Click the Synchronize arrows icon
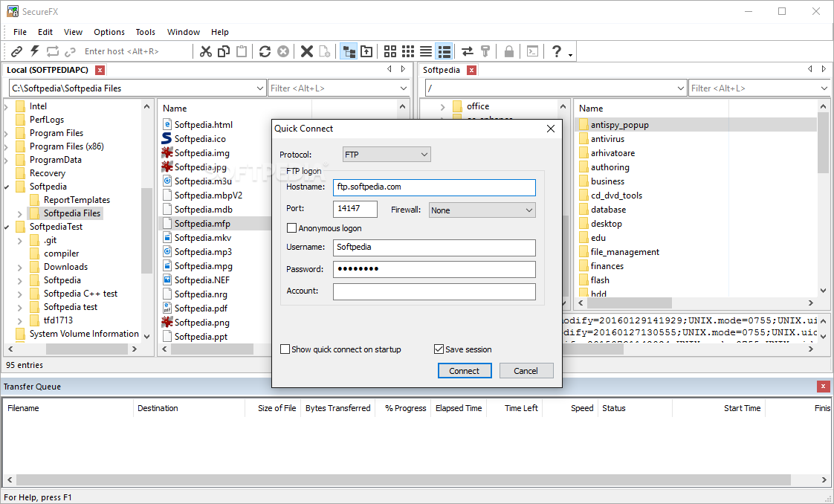Viewport: 834px width, 504px height. click(467, 51)
